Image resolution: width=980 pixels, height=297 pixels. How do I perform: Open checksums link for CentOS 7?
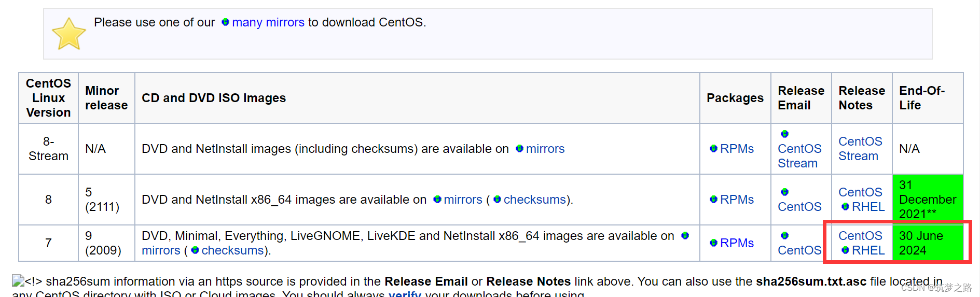coord(232,250)
